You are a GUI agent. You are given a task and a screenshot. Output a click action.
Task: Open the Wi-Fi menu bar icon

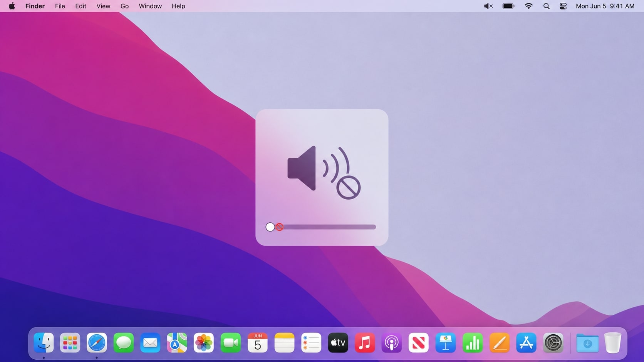click(x=528, y=6)
